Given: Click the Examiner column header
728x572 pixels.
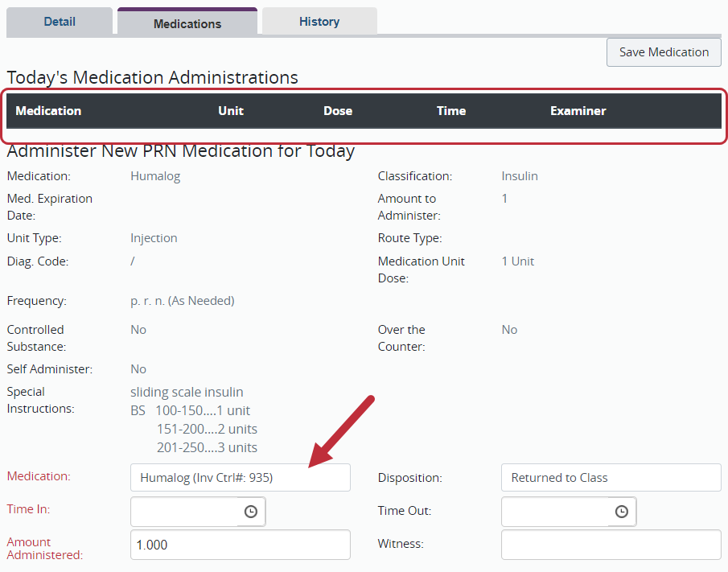Looking at the screenshot, I should click(578, 110).
